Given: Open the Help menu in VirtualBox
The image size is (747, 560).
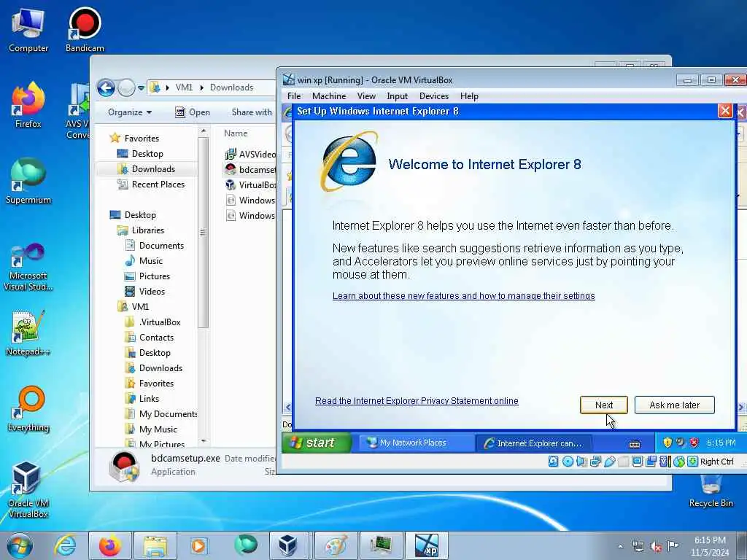Looking at the screenshot, I should [469, 96].
